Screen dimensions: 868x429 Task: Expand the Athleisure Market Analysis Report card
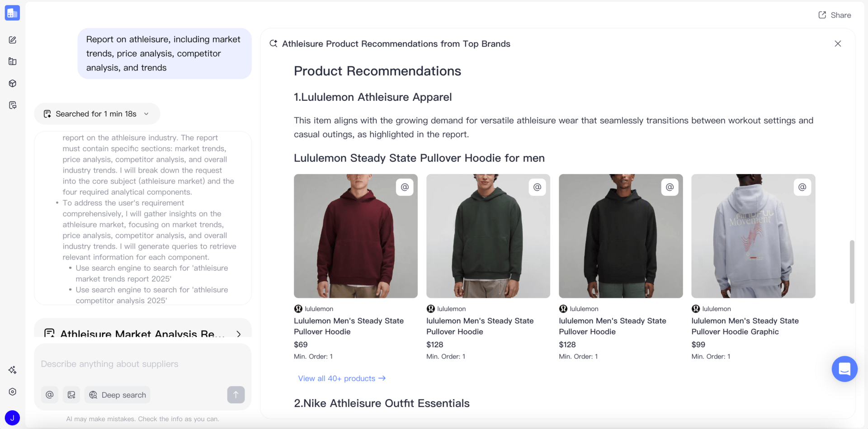(239, 334)
